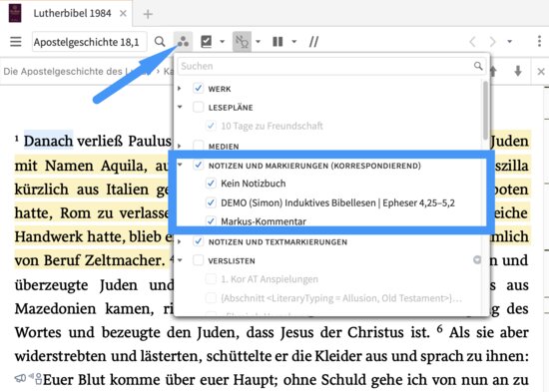Toggle the MEDIEN checkbox

coord(199,145)
